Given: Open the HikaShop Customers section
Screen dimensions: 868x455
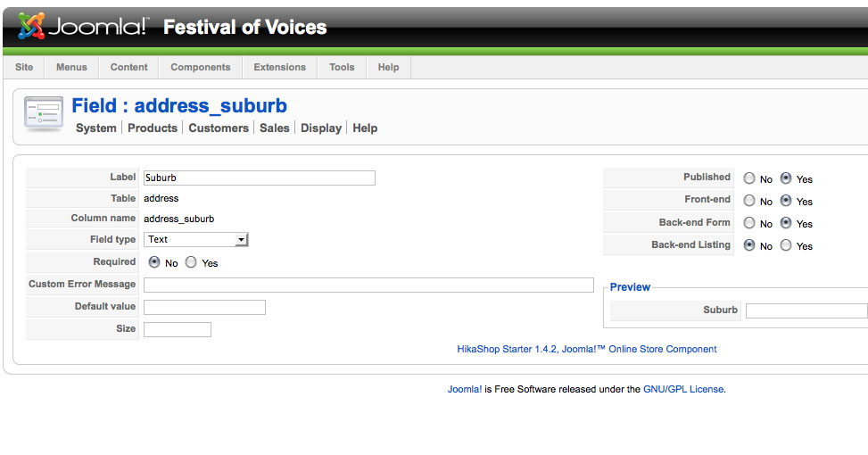Looking at the screenshot, I should (x=219, y=128).
